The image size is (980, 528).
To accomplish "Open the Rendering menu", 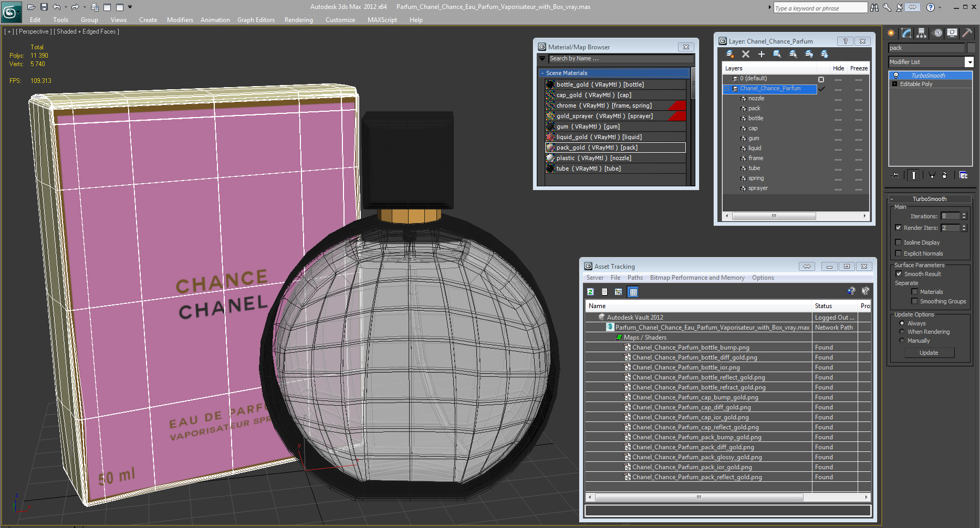I will click(x=299, y=20).
